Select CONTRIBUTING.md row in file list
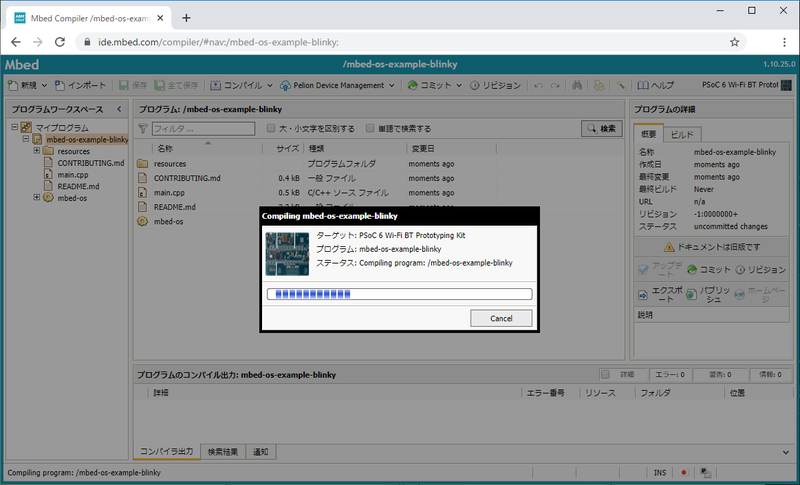The width and height of the screenshot is (800, 485). pos(379,178)
